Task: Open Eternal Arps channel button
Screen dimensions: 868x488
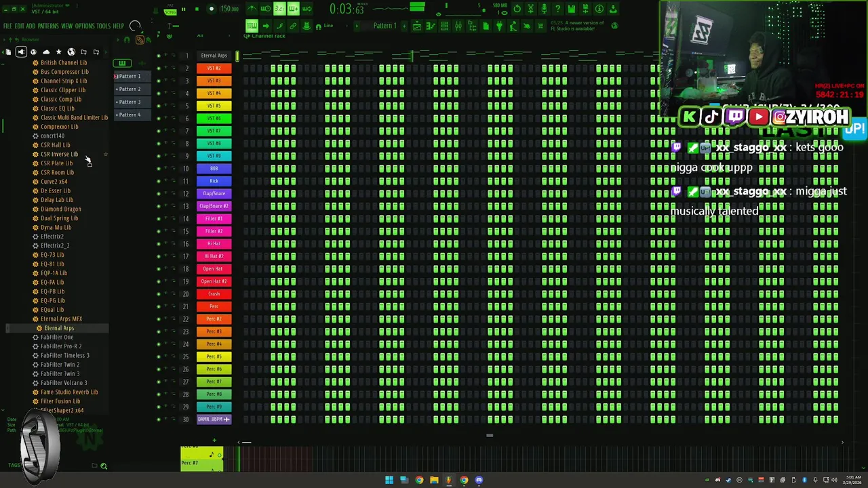Action: tap(214, 56)
